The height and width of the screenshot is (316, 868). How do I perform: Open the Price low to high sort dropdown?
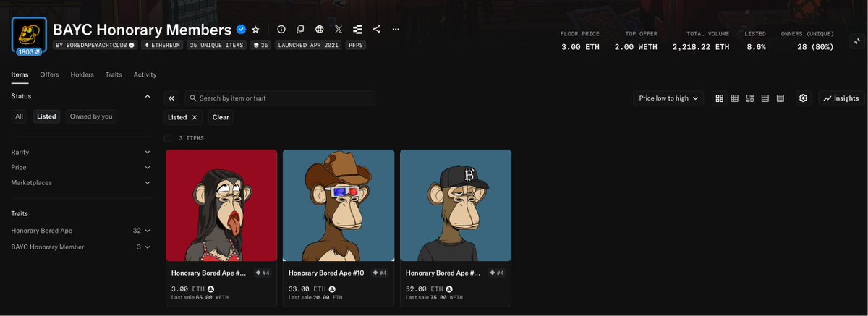tap(668, 98)
